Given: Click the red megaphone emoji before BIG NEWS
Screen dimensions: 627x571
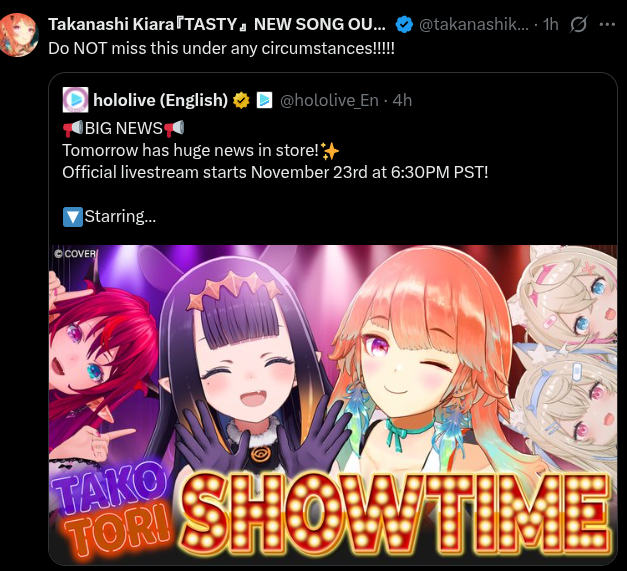Looking at the screenshot, I should pos(73,128).
